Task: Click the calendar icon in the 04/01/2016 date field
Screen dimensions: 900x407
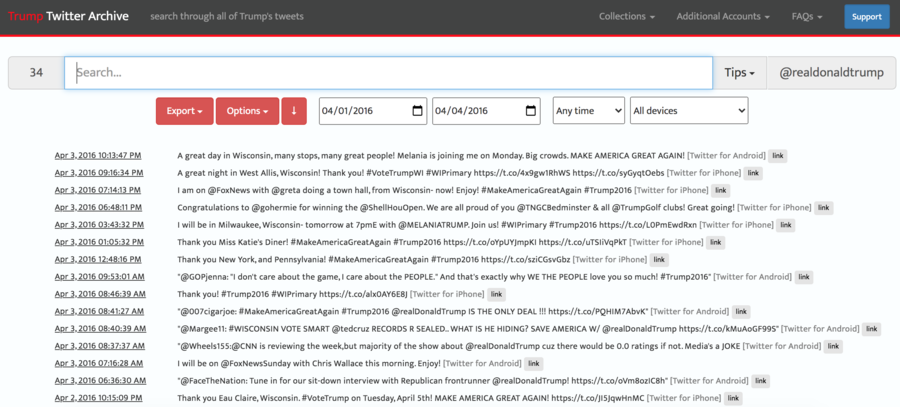Action: click(417, 111)
